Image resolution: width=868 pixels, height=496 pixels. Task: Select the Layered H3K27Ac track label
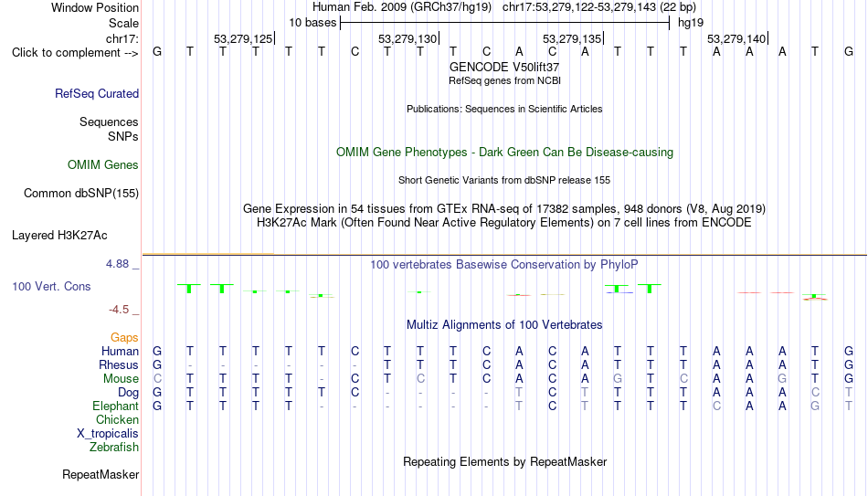click(x=59, y=236)
